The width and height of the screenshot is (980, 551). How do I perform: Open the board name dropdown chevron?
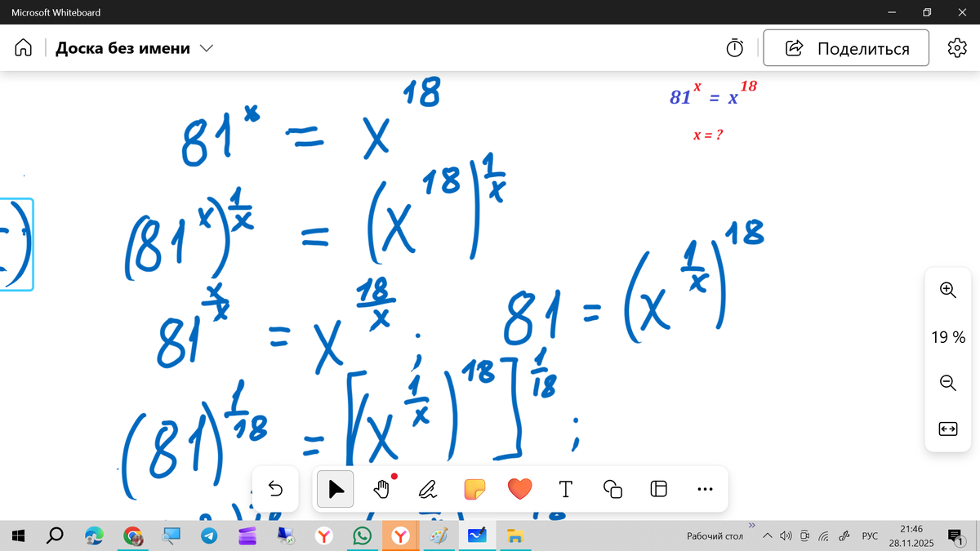(x=206, y=49)
